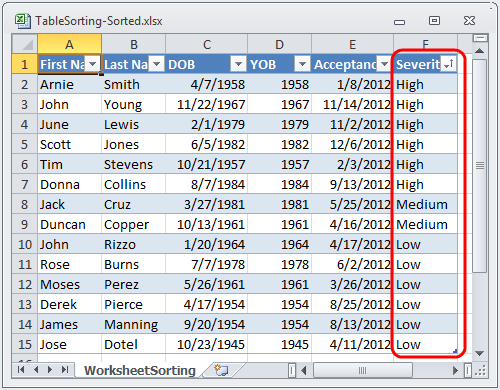Select row 1 header
Image resolution: width=500 pixels, height=390 pixels.
tap(25, 64)
